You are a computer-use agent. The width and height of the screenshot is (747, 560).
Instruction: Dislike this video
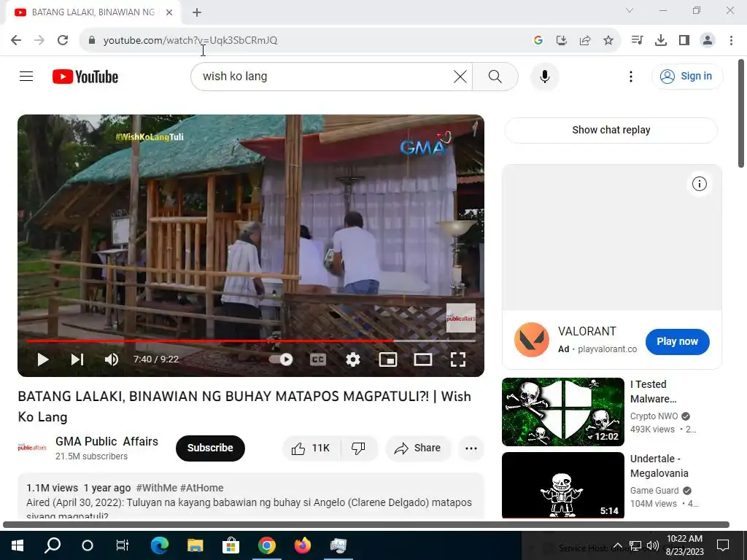click(x=359, y=448)
